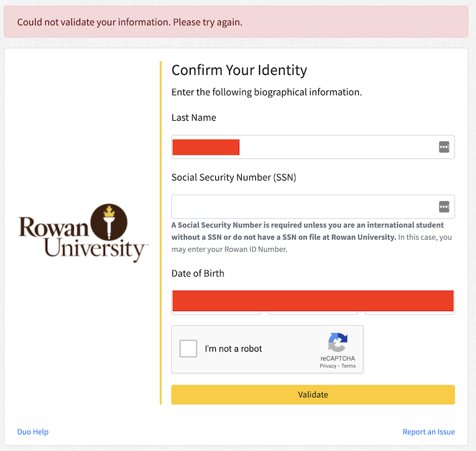The image size is (476, 451).
Task: Open the reCAPTCHA Privacy link
Action: tap(328, 366)
